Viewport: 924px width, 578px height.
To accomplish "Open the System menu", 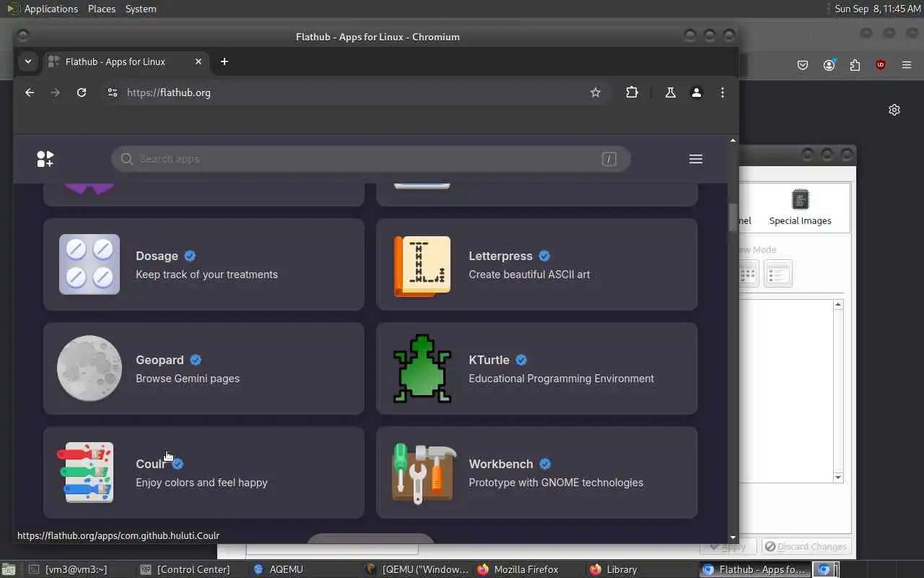I will (x=141, y=9).
